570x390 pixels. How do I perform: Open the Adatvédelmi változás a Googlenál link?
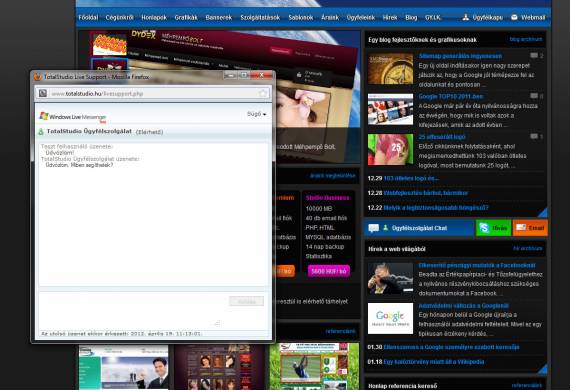click(463, 306)
